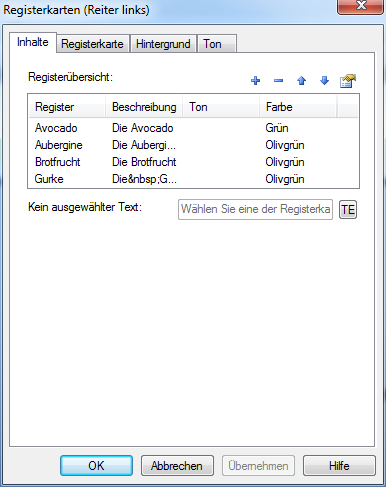Sort by the Beschreibung column header
Viewport: 386px width, 487px height.
tap(144, 107)
